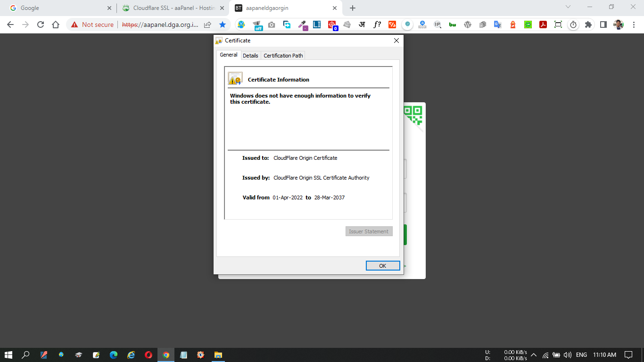Screen dimensions: 644x362
Task: Open the extension with the 'off' badge
Action: pos(257,25)
